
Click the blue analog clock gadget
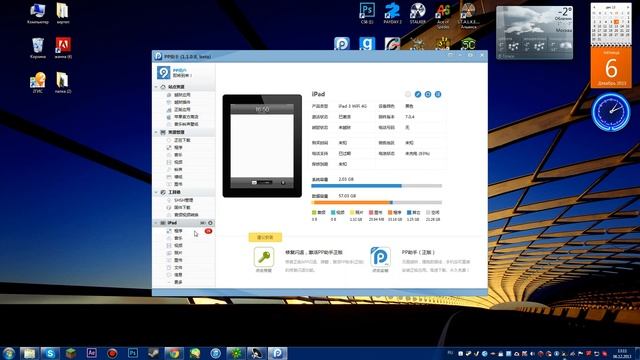click(611, 112)
